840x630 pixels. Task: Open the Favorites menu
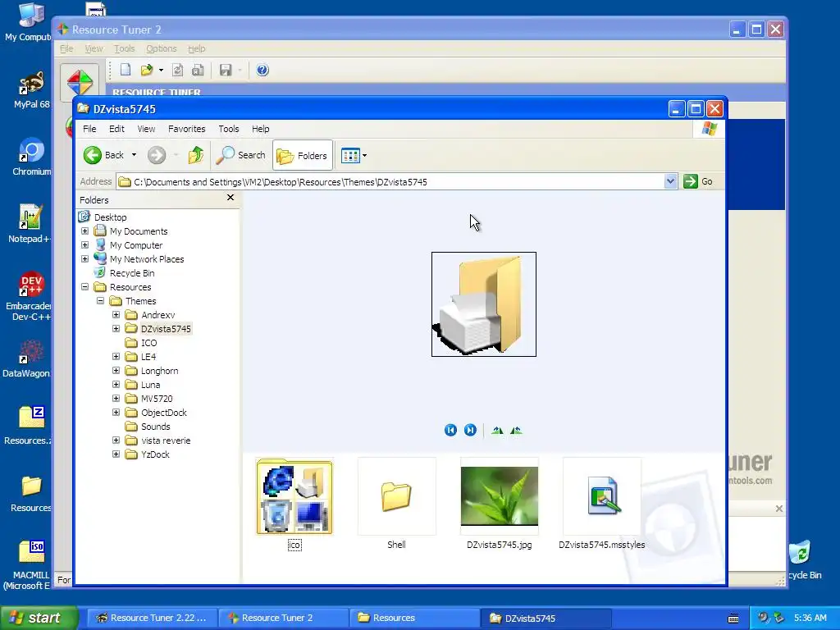[186, 129]
